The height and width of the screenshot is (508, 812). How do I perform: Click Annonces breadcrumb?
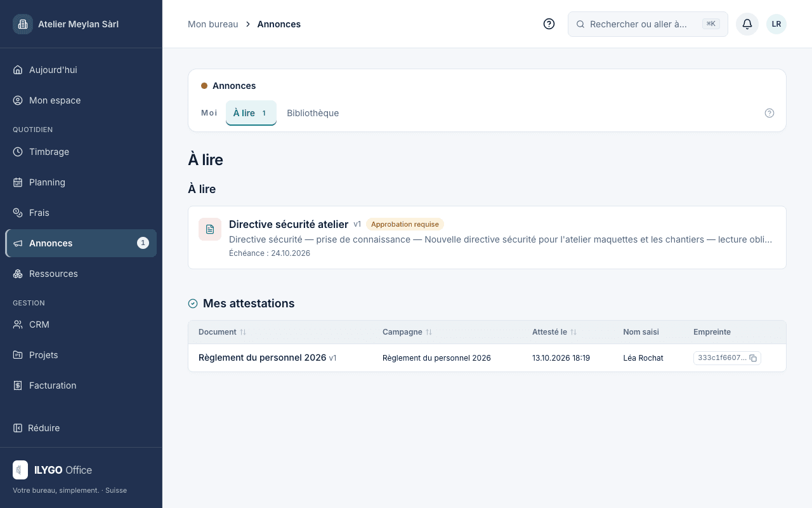pyautogui.click(x=279, y=24)
